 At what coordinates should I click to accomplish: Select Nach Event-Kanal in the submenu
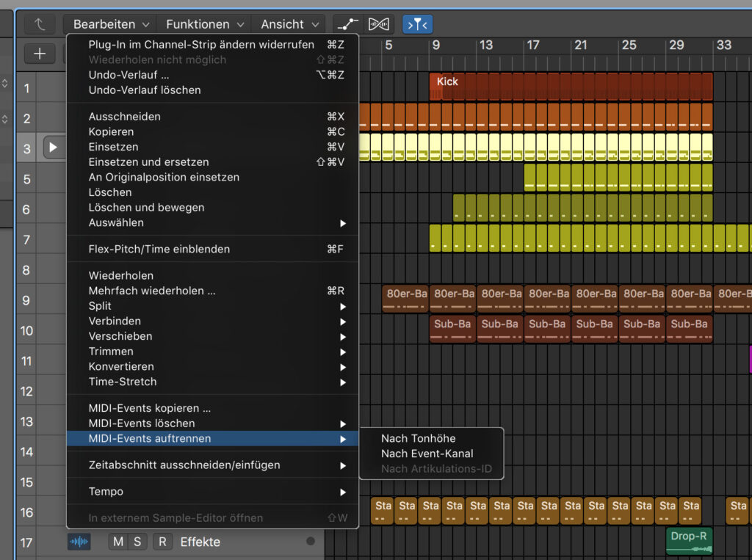click(432, 454)
